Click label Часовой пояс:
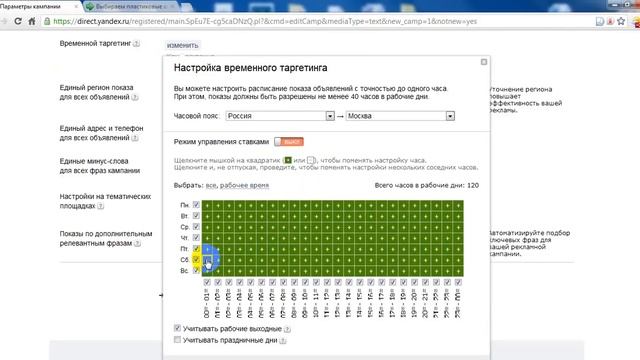 (197, 116)
